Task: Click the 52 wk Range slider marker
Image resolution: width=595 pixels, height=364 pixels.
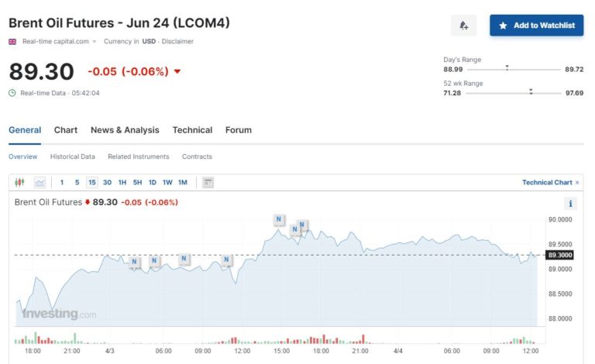Action: [531, 92]
